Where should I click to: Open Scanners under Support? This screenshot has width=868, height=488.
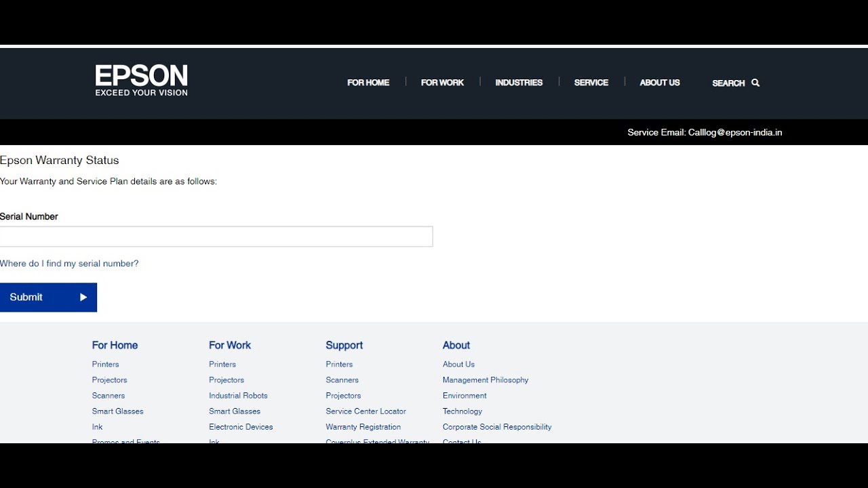pos(342,380)
